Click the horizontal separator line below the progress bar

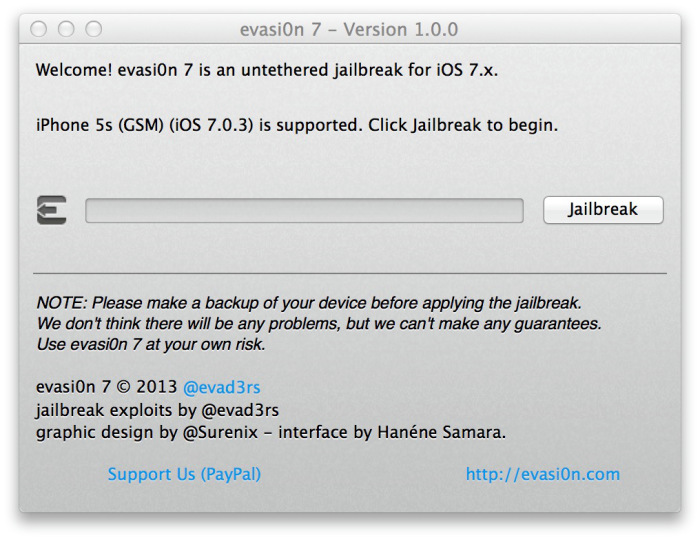pos(349,273)
